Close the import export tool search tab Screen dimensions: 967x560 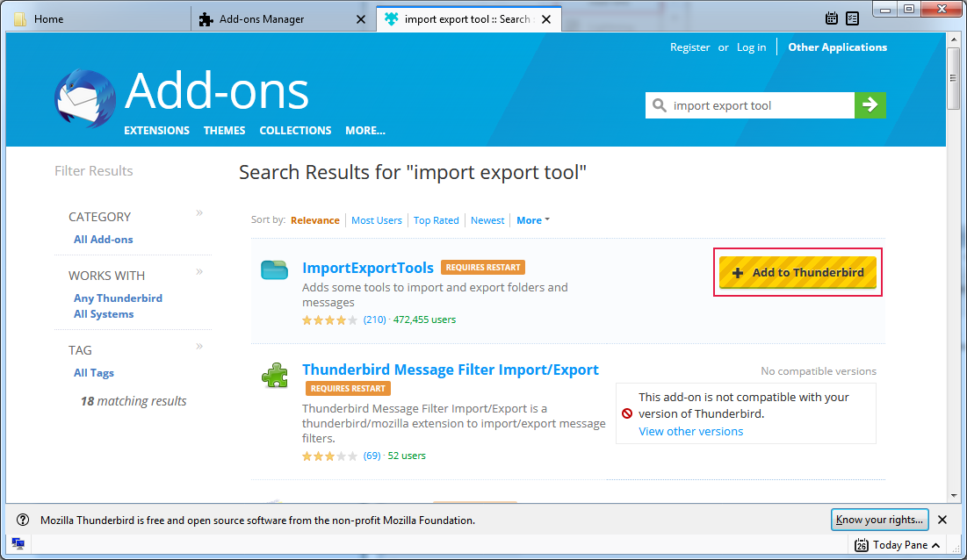tap(545, 19)
